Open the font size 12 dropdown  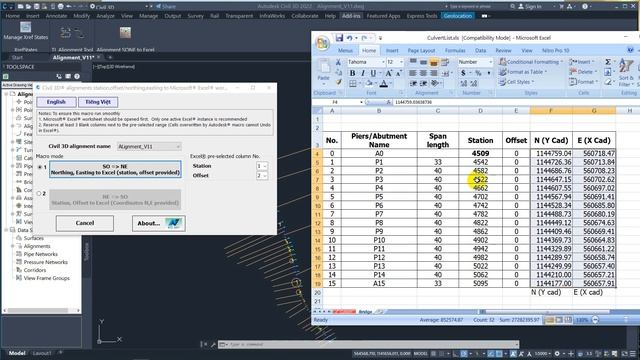pos(401,62)
